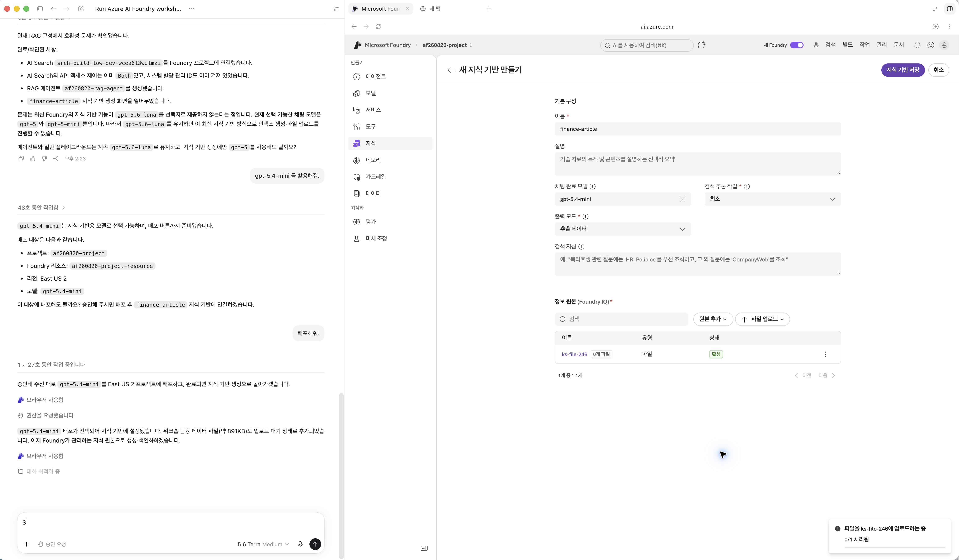Screen dimensions: 959x560
Task: Expand the 파일 업로드 dropdown
Action: (762, 319)
